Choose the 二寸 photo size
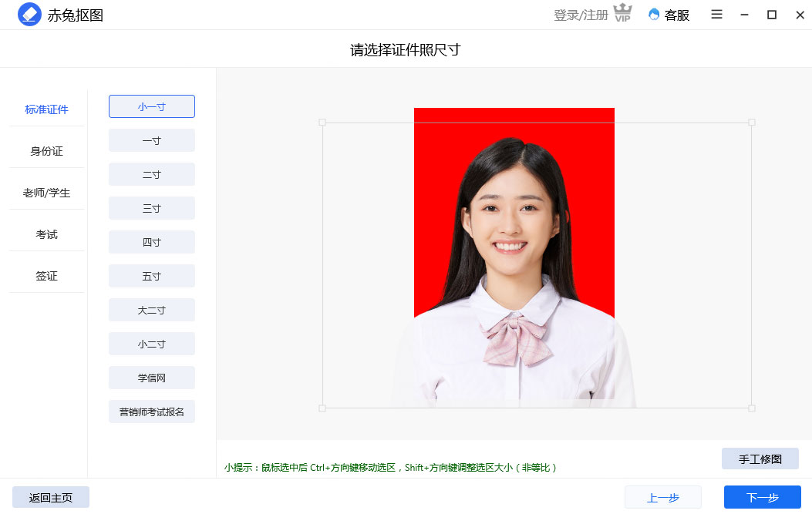The image size is (812, 514). [152, 174]
